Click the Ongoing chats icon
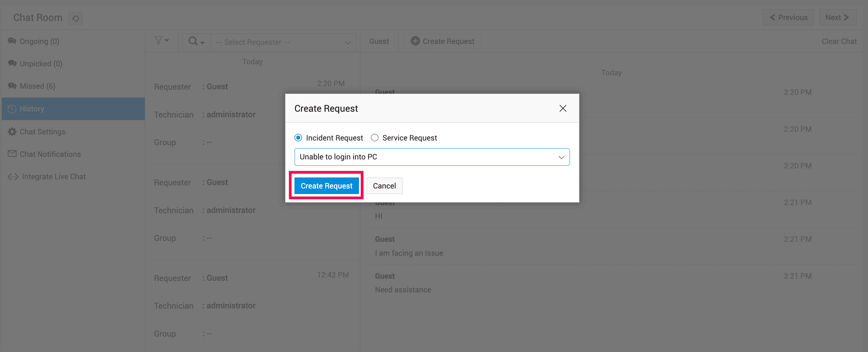Image resolution: width=868 pixels, height=352 pixels. 12,41
